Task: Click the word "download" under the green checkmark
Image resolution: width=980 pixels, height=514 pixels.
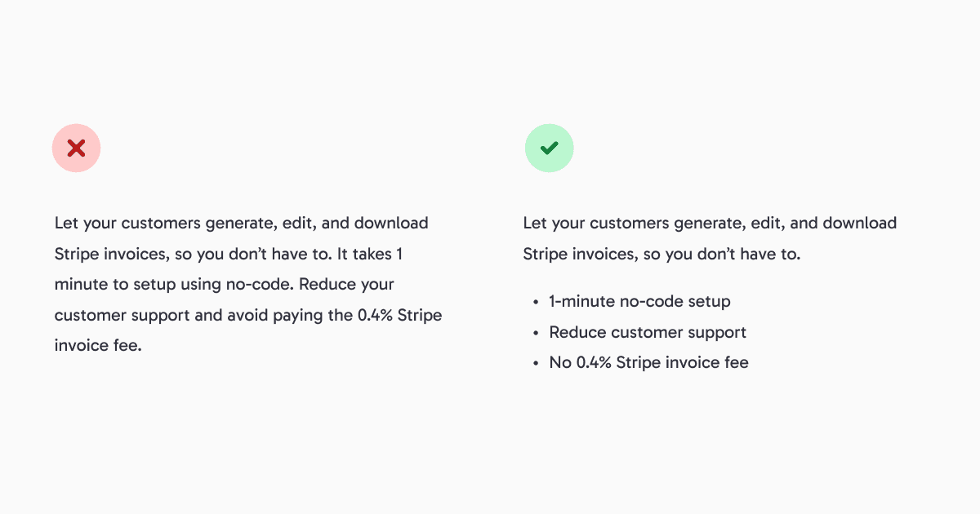Action: coord(859,224)
